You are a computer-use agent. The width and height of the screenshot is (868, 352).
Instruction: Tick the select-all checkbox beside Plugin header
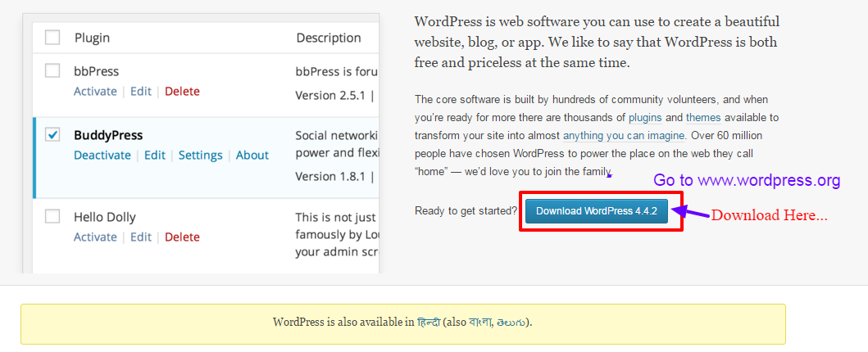pos(52,38)
